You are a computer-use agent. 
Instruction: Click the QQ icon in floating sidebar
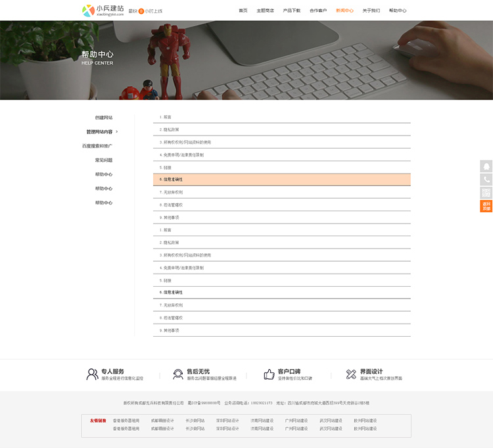click(486, 166)
